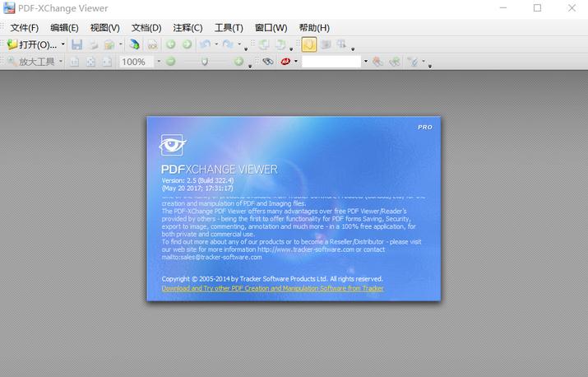This screenshot has width=588, height=377.
Task: Click the red search provider icon
Action: pyautogui.click(x=285, y=61)
